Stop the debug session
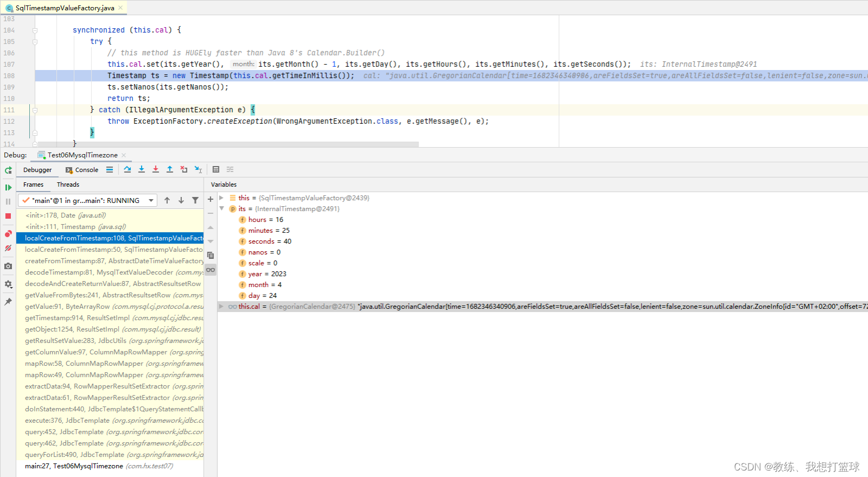Screen dimensions: 868x477 pyautogui.click(x=8, y=216)
